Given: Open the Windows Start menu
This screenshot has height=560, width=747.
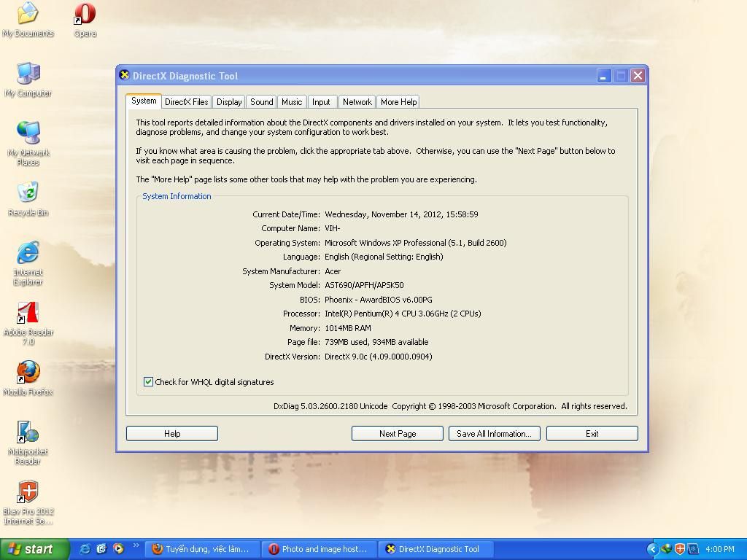Looking at the screenshot, I should [x=34, y=549].
